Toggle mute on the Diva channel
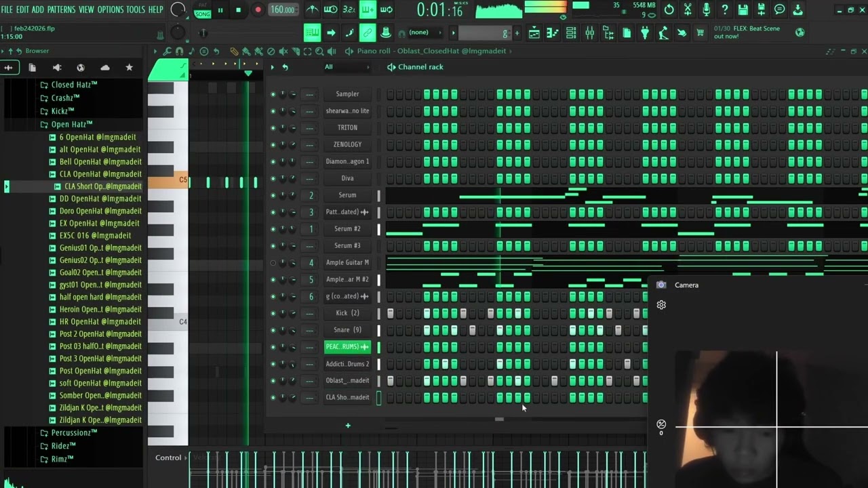This screenshot has height=488, width=868. [x=273, y=178]
